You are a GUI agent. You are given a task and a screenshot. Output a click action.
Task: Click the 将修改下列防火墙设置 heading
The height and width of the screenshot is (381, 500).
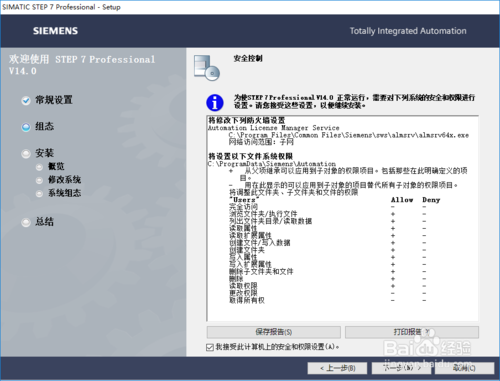[x=247, y=120]
